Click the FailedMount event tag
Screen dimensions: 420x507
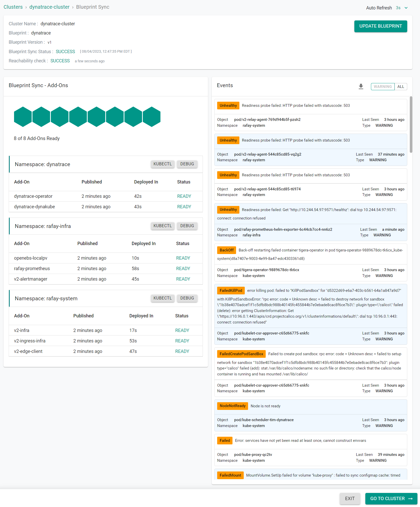click(230, 475)
